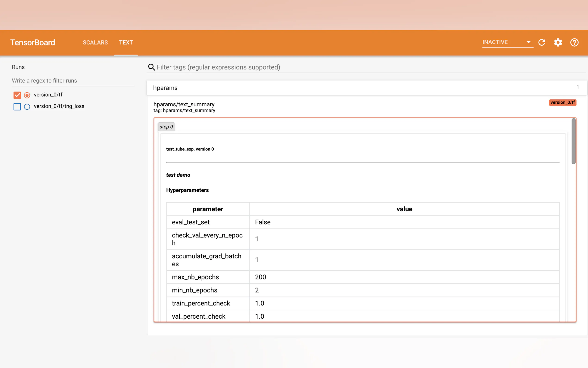
Task: Select the version_0/tf radio button
Action: coord(27,95)
